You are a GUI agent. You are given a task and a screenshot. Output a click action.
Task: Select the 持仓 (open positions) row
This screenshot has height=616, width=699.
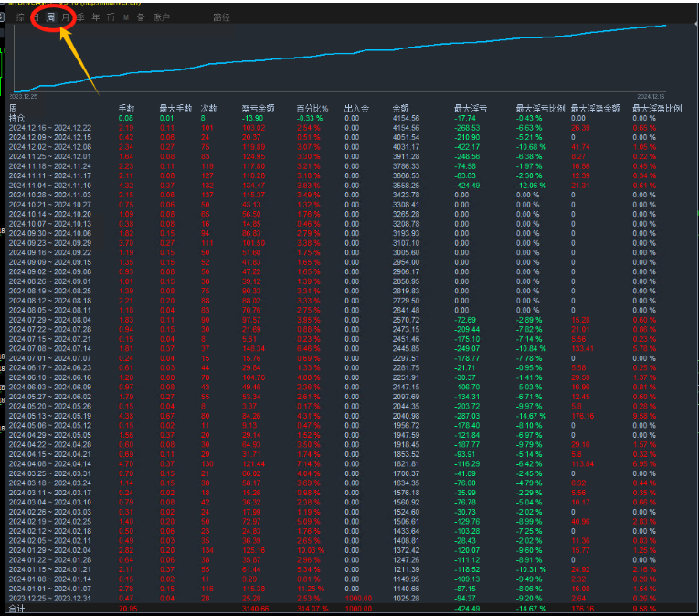click(x=16, y=118)
